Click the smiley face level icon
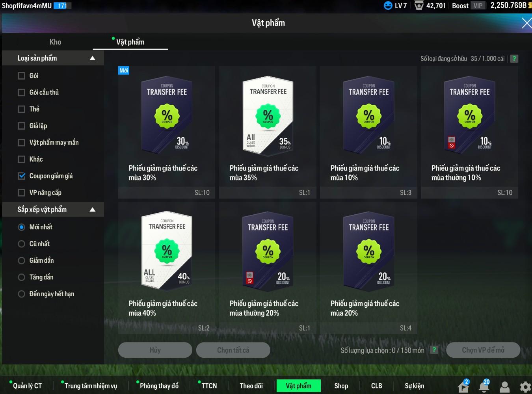This screenshot has width=532, height=394. click(x=388, y=6)
